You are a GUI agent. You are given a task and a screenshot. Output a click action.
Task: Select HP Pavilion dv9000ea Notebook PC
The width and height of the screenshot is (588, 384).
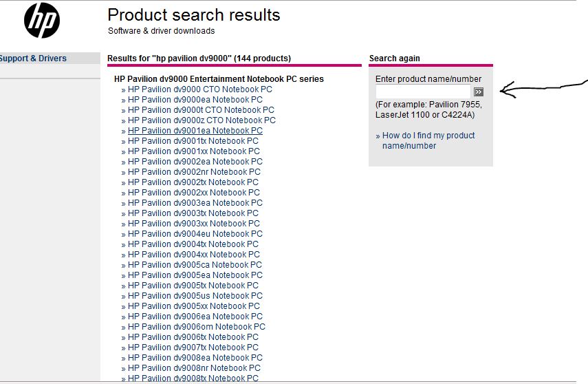tap(195, 100)
